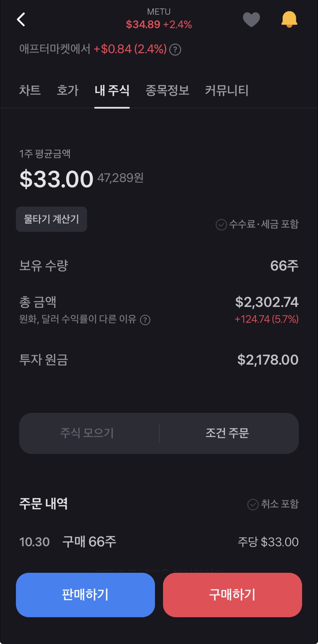
Task: Open the 커뮤니티 tab
Action: [227, 90]
